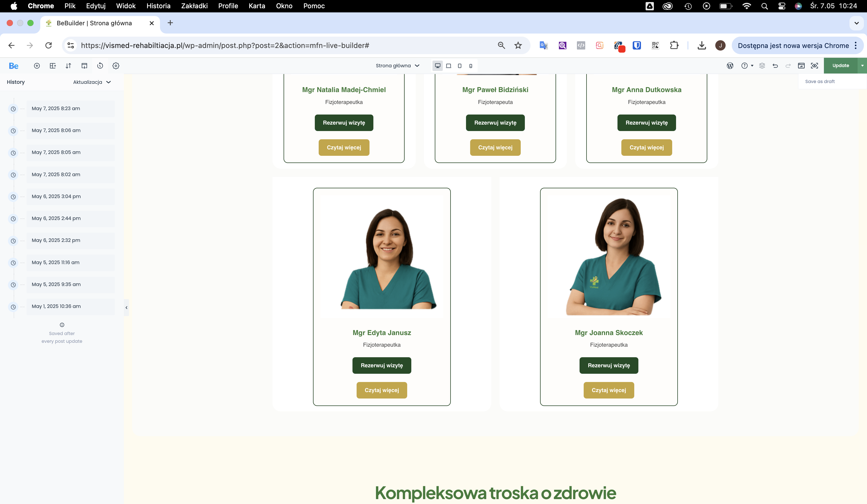Restore revision May 6, 2025 3:04 pm
This screenshot has width=867, height=504.
coord(70,197)
